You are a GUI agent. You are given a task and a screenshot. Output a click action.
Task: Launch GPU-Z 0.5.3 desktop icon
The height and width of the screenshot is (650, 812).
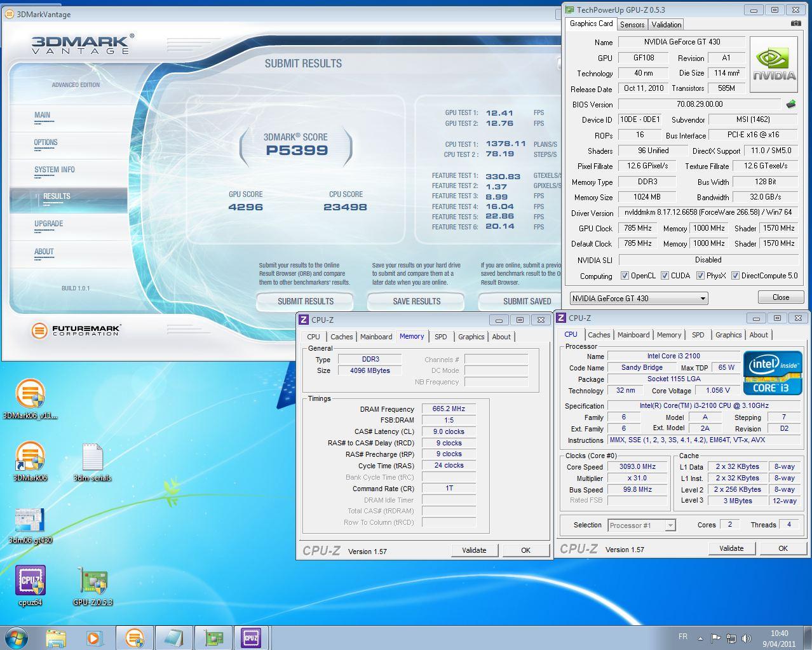pyautogui.click(x=92, y=585)
